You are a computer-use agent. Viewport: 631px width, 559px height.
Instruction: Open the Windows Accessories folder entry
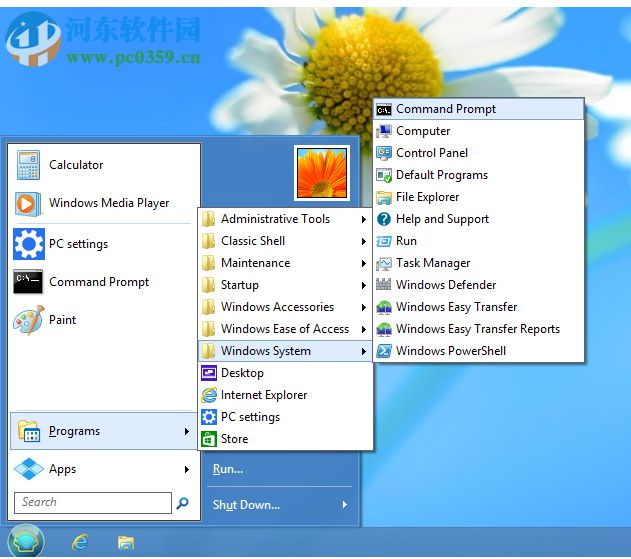[x=285, y=307]
